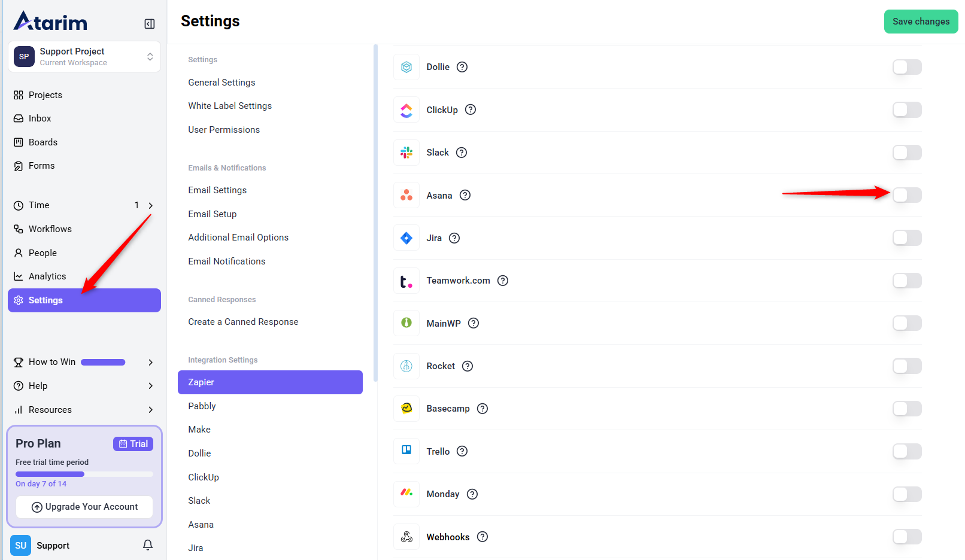Click the question mark next to Jira
The height and width of the screenshot is (560, 965).
click(x=454, y=238)
